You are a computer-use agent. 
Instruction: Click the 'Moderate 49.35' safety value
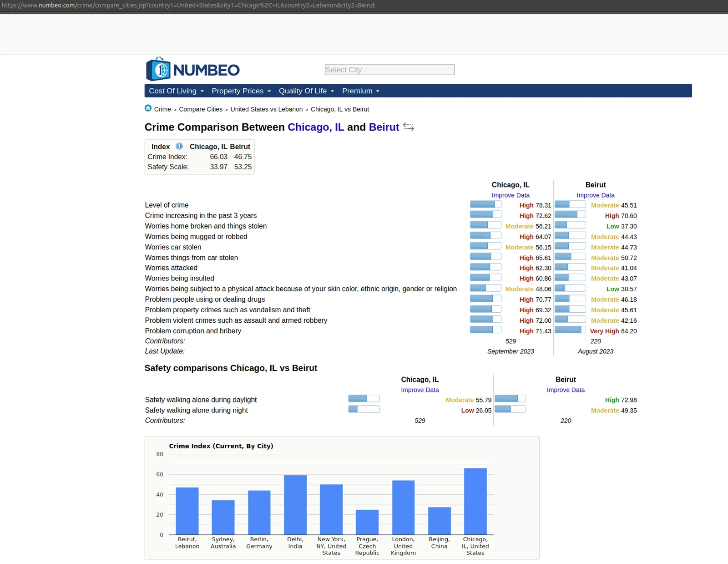(x=614, y=411)
